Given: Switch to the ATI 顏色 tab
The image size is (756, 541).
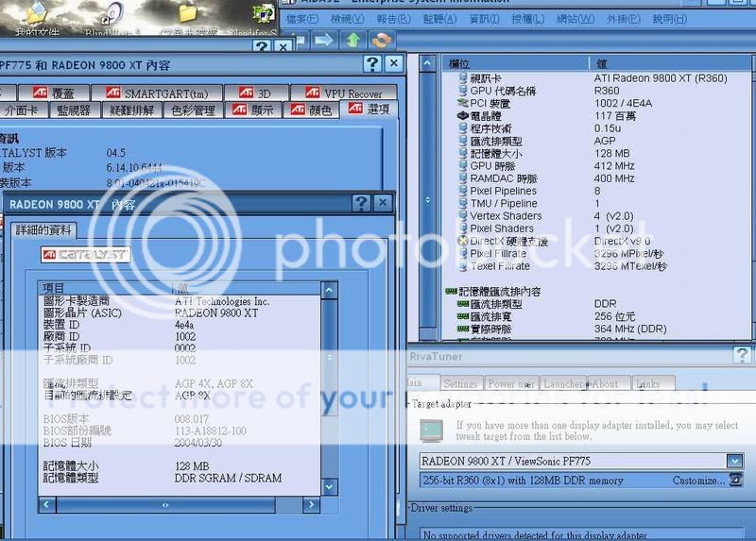Looking at the screenshot, I should 312,110.
